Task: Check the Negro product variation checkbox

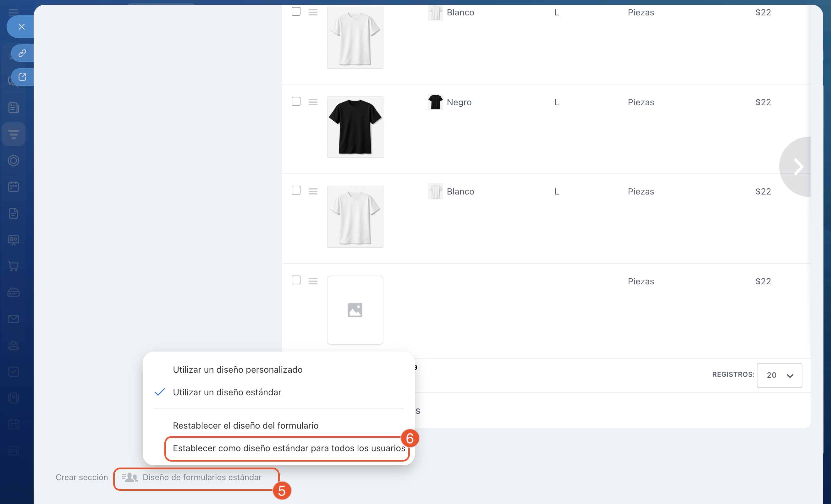Action: (x=296, y=101)
